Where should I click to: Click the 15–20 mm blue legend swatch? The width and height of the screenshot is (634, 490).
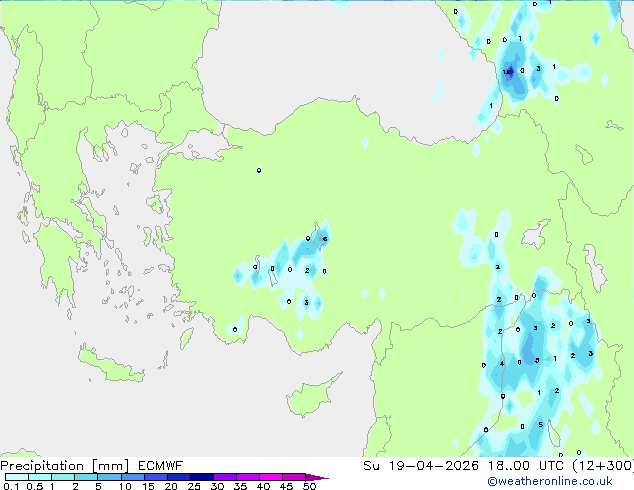click(155, 477)
